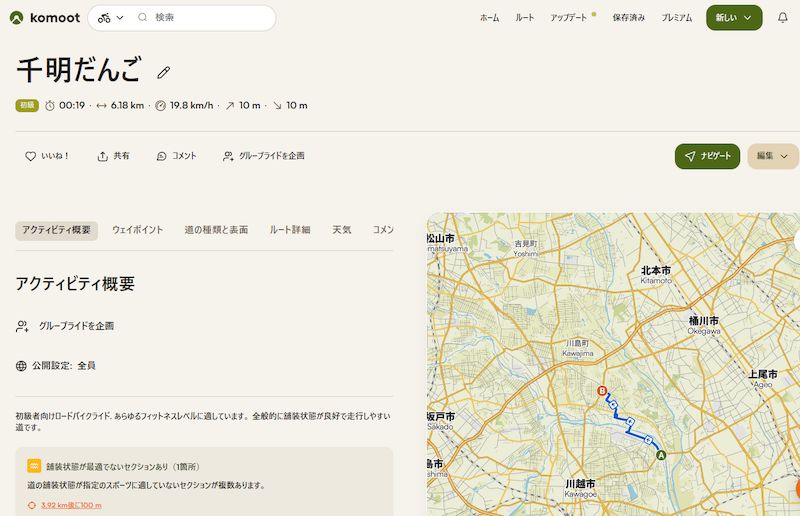Click the speedometer icon
This screenshot has height=516, width=800.
coord(160,106)
